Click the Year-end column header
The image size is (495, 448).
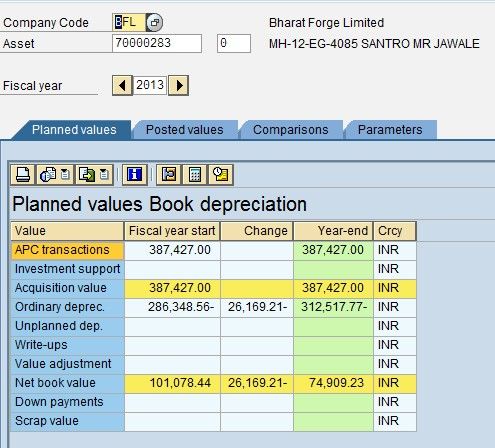click(x=333, y=231)
